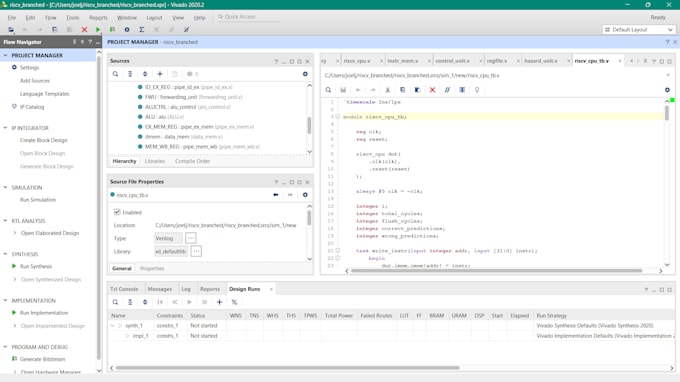Create new run with plus icon
Viewport: 680px width, 382px height.
[219, 302]
